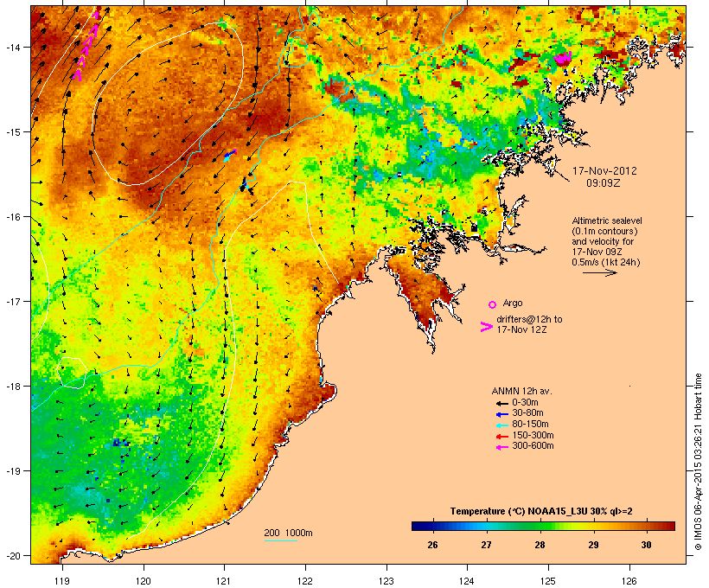Click the colorbar value 27
The width and height of the screenshot is (709, 588).
[486, 545]
